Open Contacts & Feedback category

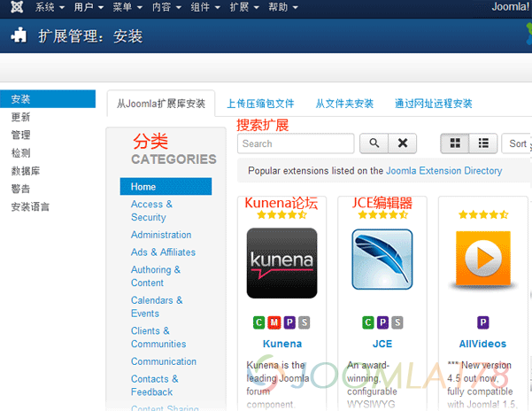(154, 385)
